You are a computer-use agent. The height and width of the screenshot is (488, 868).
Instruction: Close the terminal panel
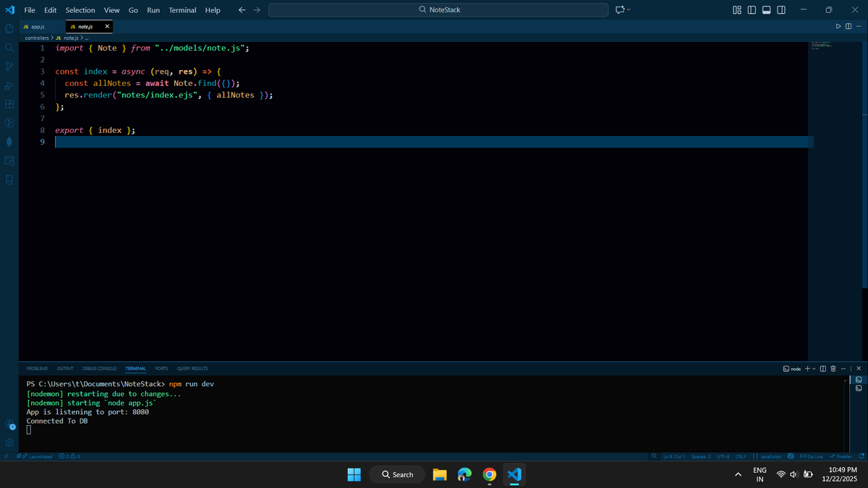859,369
